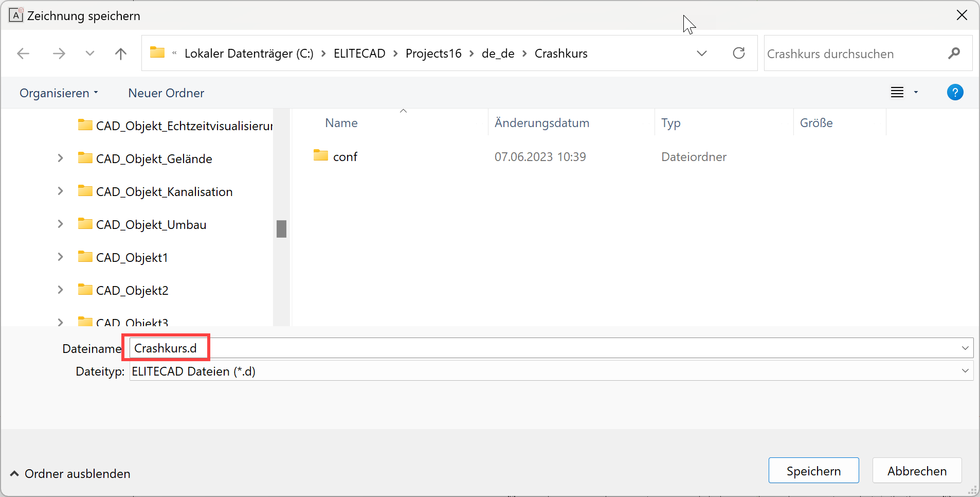The height and width of the screenshot is (497, 980).
Task: Select CAD_Objekt_Echtzeitvisualisierung tree folder
Action: click(x=175, y=126)
